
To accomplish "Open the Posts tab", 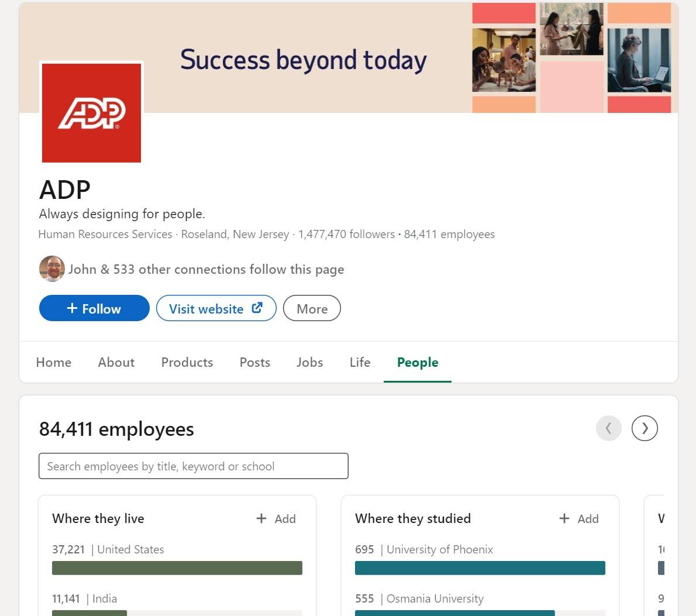I will point(255,363).
